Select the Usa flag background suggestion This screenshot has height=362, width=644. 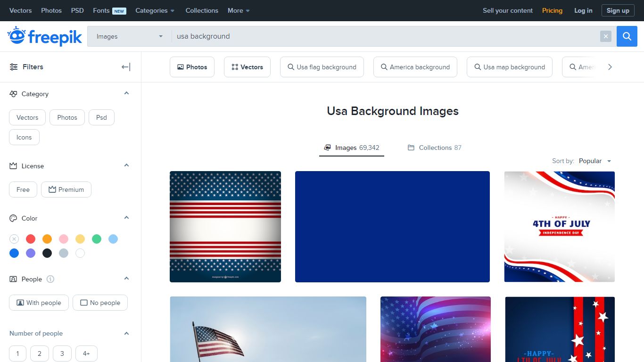click(322, 67)
